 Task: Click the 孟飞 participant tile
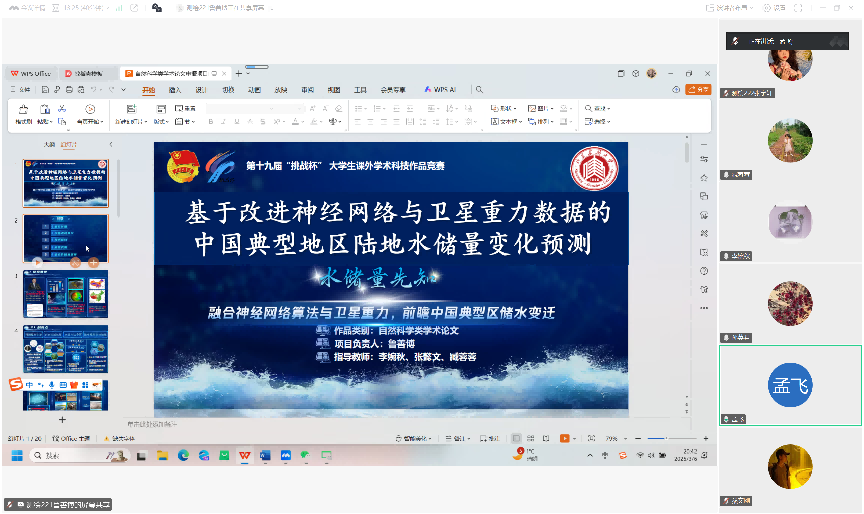[x=790, y=385]
